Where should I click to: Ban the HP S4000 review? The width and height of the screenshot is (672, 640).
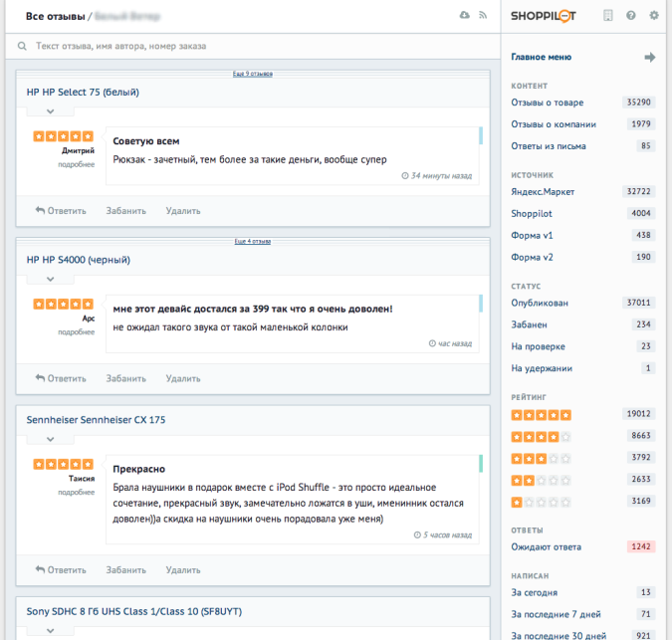(126, 378)
